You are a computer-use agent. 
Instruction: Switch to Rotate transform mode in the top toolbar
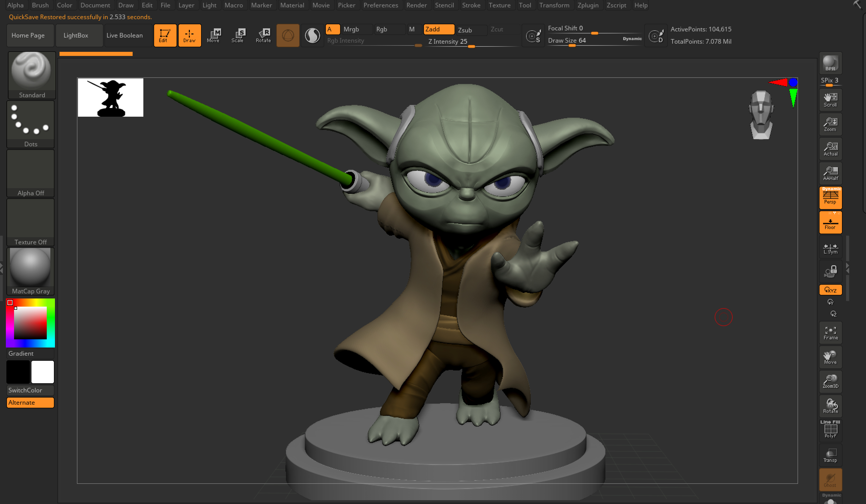click(263, 35)
